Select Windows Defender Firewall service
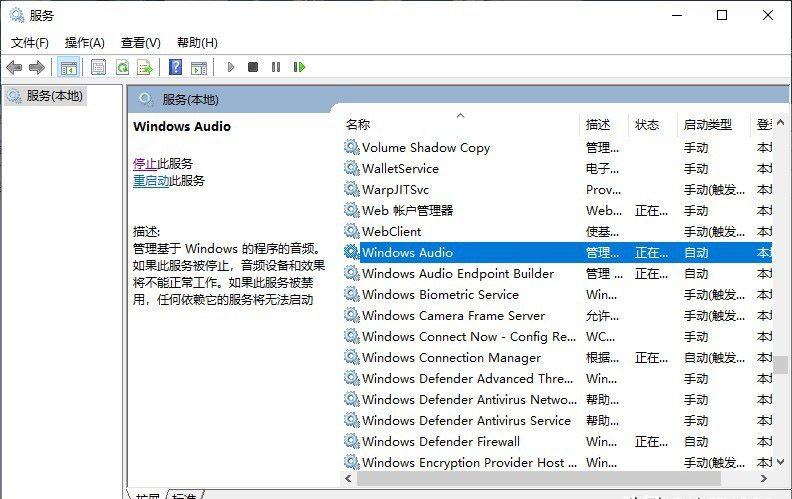The height and width of the screenshot is (499, 792). click(440, 441)
